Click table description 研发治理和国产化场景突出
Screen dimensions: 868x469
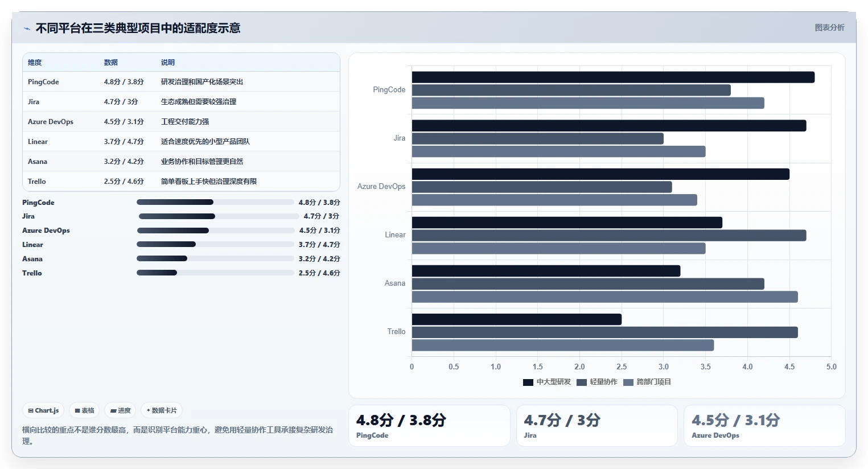click(202, 82)
